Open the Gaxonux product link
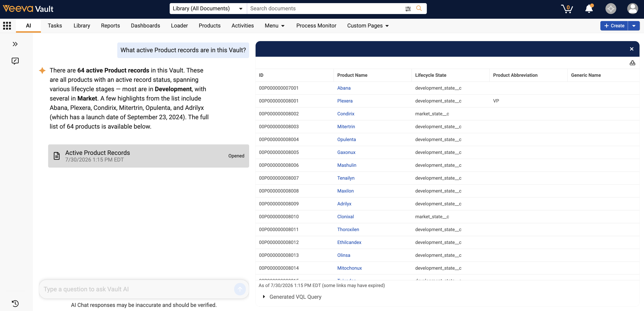 tap(346, 152)
